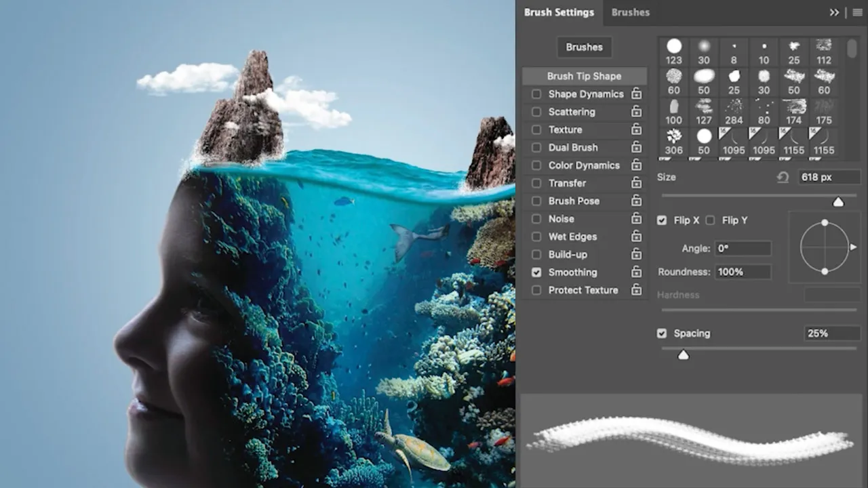
Task: Check the Flip Y checkbox
Action: (x=710, y=220)
